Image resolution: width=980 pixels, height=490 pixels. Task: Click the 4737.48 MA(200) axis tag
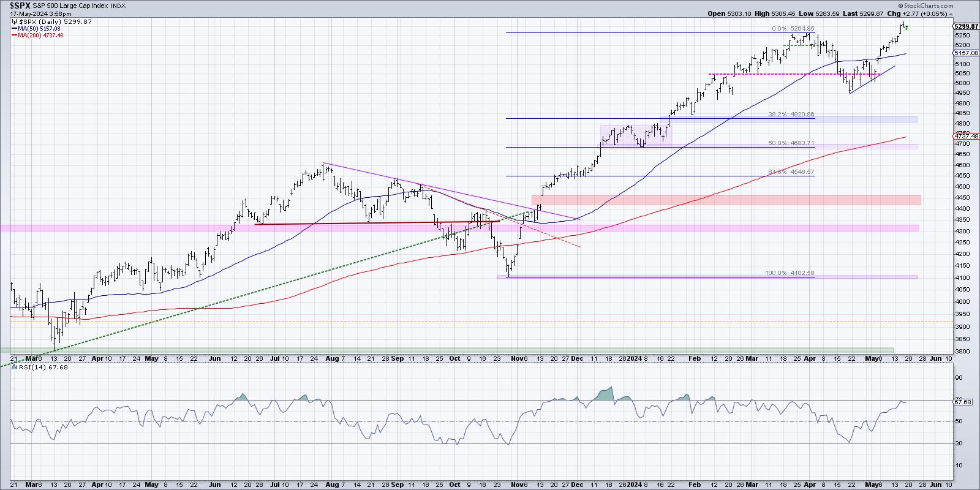[967, 136]
